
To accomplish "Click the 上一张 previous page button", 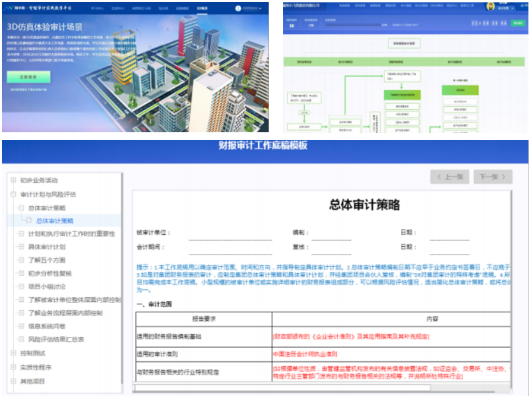I will (x=449, y=177).
